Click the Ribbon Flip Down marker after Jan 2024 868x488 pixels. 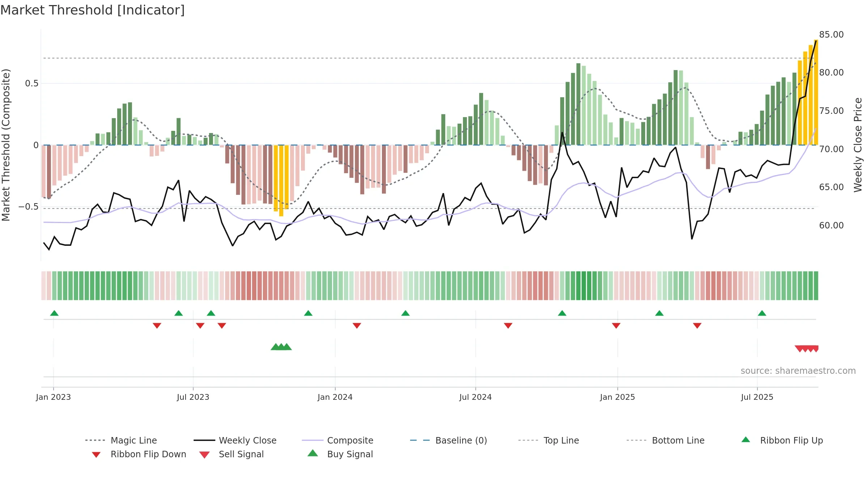pos(357,326)
